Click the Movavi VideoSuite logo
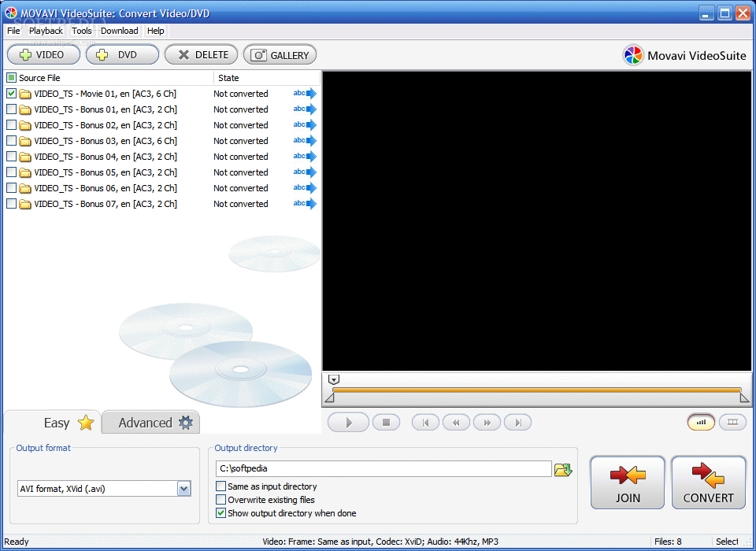 click(684, 55)
